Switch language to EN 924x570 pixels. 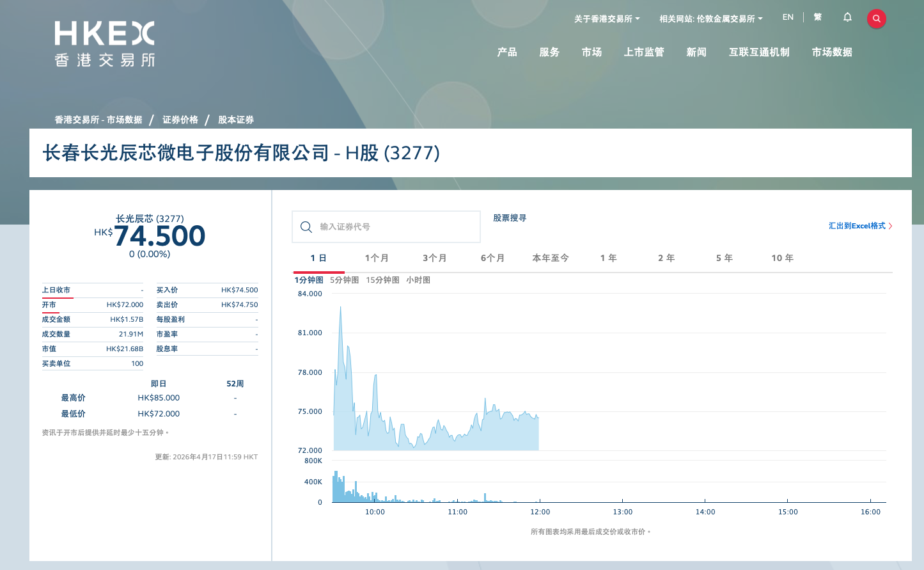click(788, 17)
